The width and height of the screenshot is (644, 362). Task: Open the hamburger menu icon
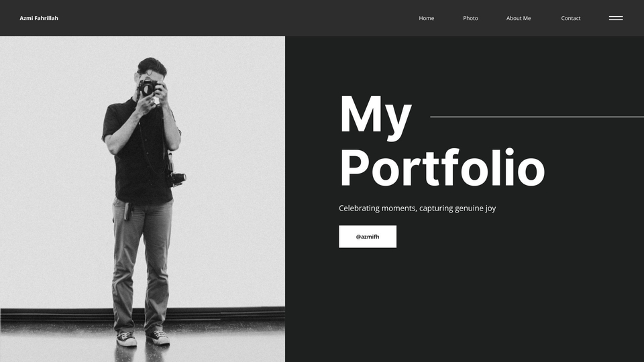616,18
